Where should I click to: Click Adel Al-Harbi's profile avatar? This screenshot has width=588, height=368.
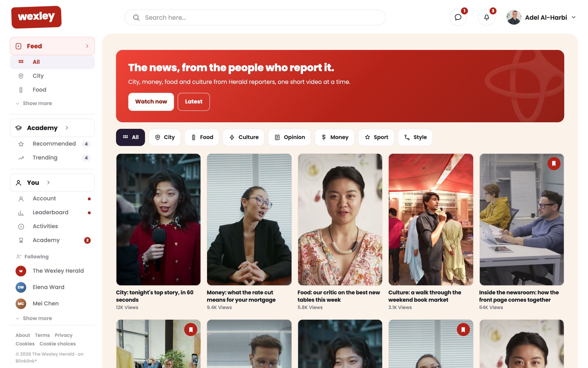click(x=514, y=17)
